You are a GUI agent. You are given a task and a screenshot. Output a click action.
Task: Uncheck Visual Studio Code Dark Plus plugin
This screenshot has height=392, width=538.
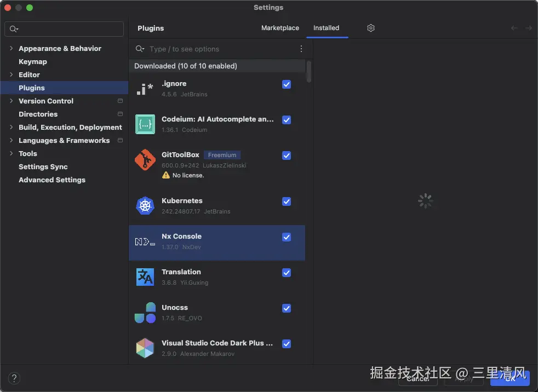click(x=287, y=344)
